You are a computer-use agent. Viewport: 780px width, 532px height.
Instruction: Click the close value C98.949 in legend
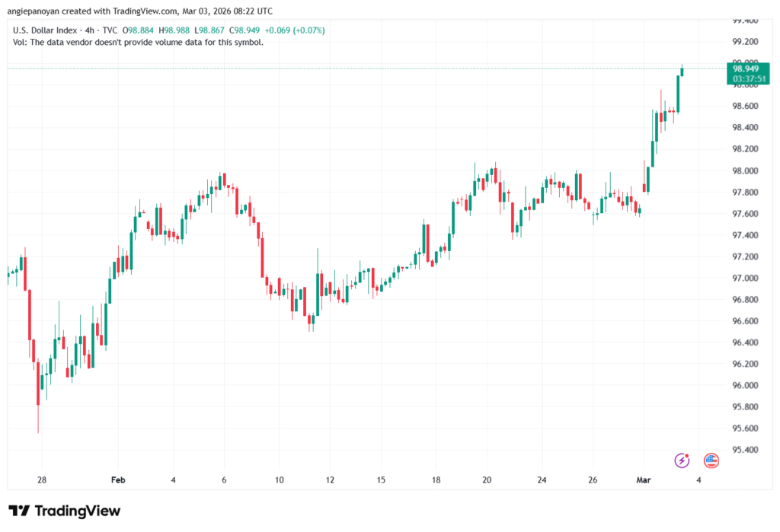point(245,30)
